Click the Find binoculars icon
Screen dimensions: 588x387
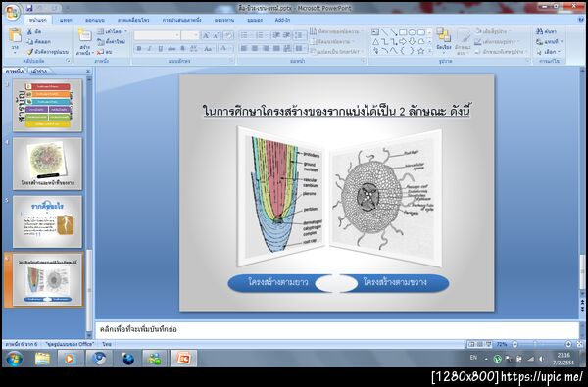pyautogui.click(x=540, y=32)
